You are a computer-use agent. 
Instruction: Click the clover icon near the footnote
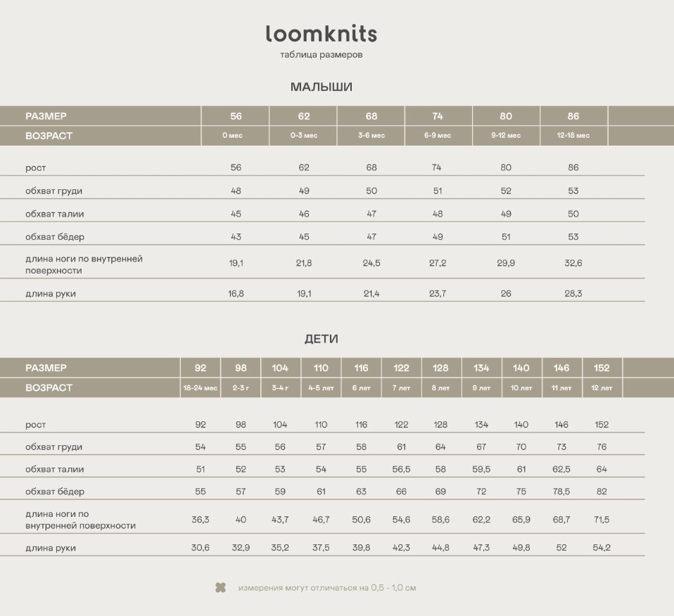click(x=220, y=588)
